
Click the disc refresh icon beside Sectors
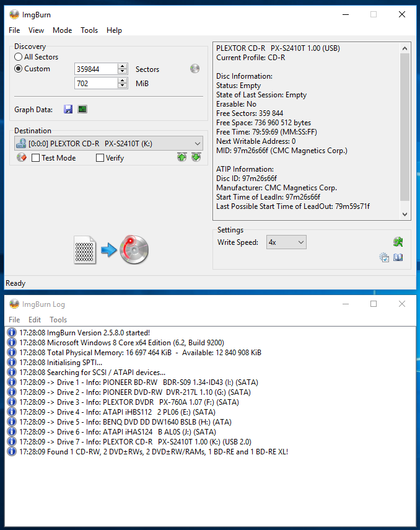click(x=195, y=69)
